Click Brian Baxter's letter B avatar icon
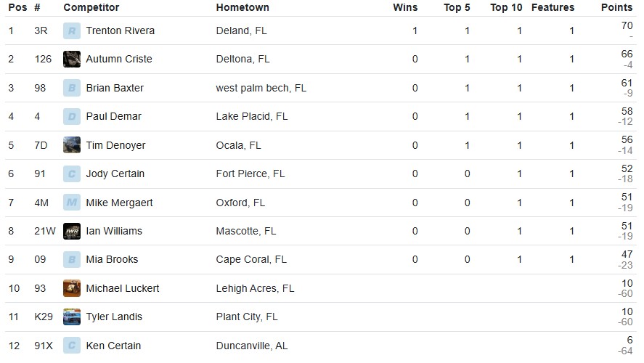Viewport: 644px width, 363px height. [71, 89]
